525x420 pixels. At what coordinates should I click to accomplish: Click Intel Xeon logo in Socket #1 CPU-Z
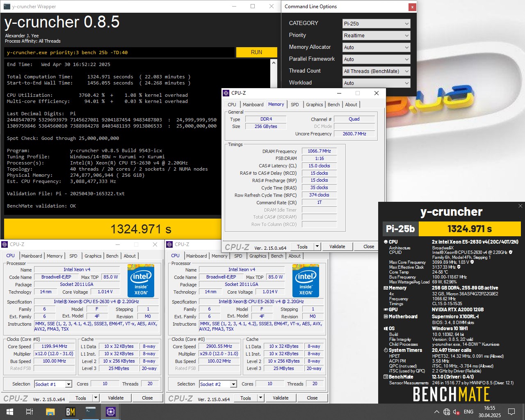point(141,281)
